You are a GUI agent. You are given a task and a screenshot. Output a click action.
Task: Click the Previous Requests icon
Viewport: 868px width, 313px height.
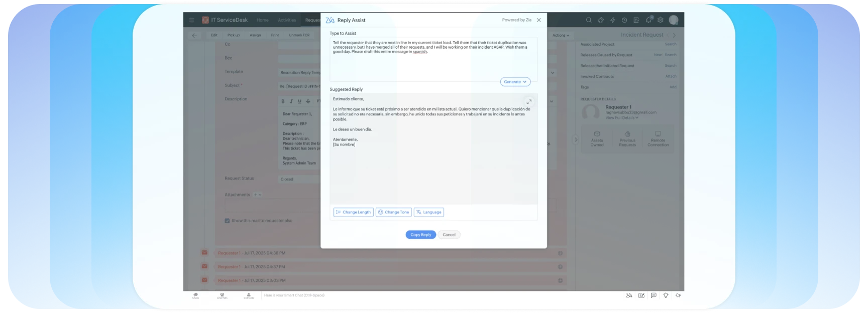[627, 134]
